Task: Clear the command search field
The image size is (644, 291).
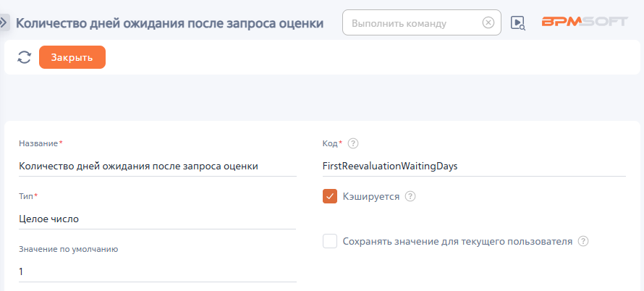Action: pos(488,22)
